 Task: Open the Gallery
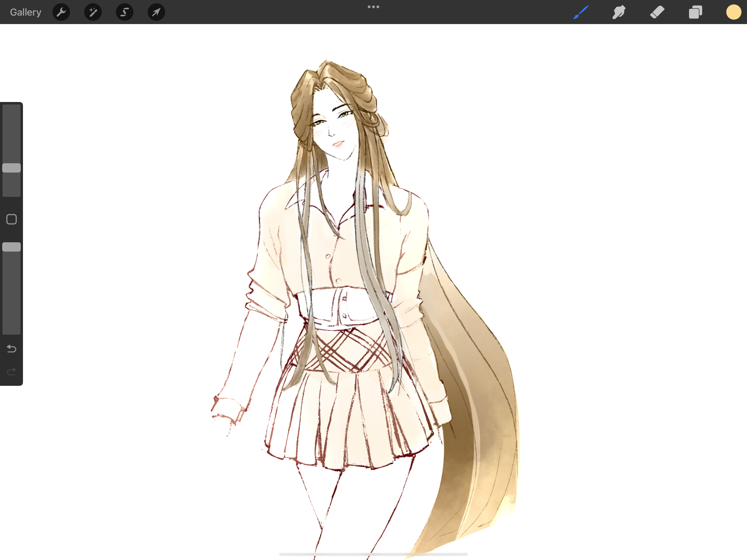coord(26,12)
